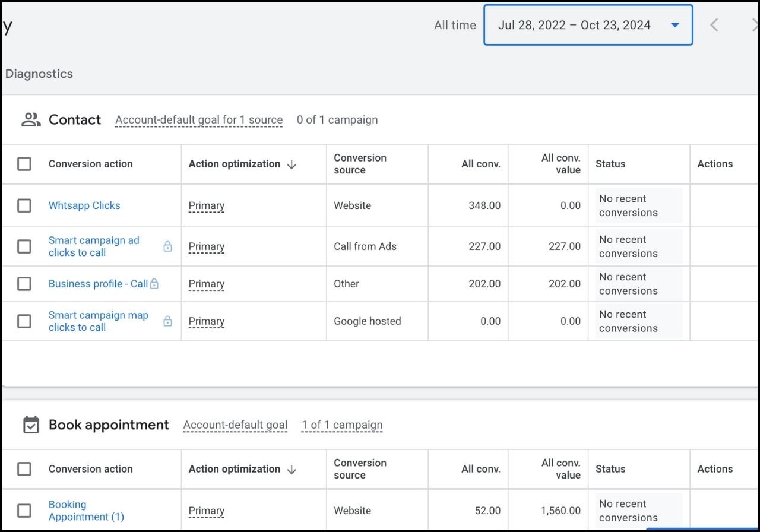Click lock icon beside Smart campaign map clicks
Screen dimensions: 760x532
[x=167, y=321]
